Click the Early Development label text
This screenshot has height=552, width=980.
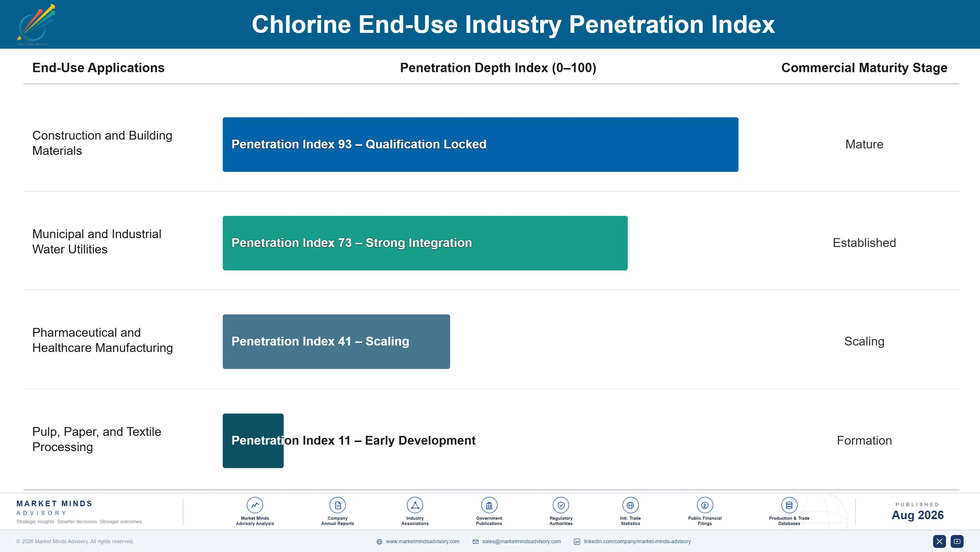coord(420,441)
